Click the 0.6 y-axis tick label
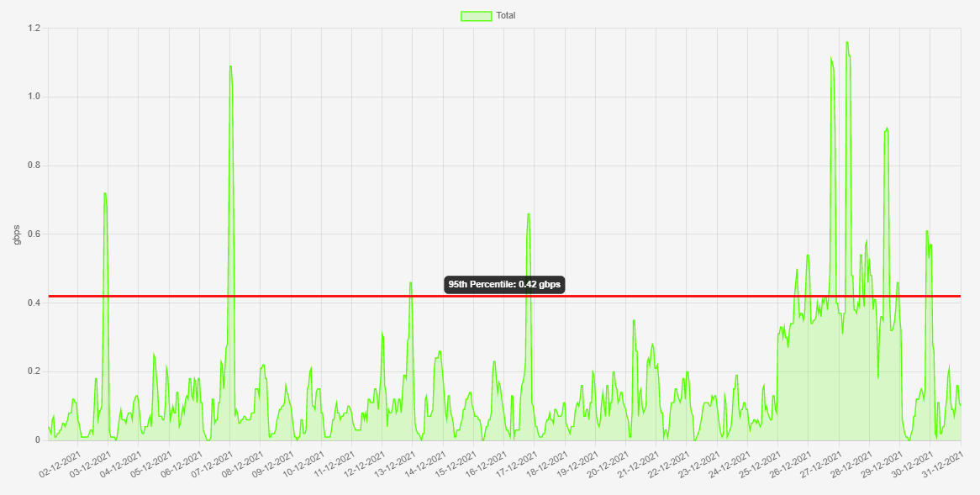Viewport: 980px width, 495px height. 34,234
